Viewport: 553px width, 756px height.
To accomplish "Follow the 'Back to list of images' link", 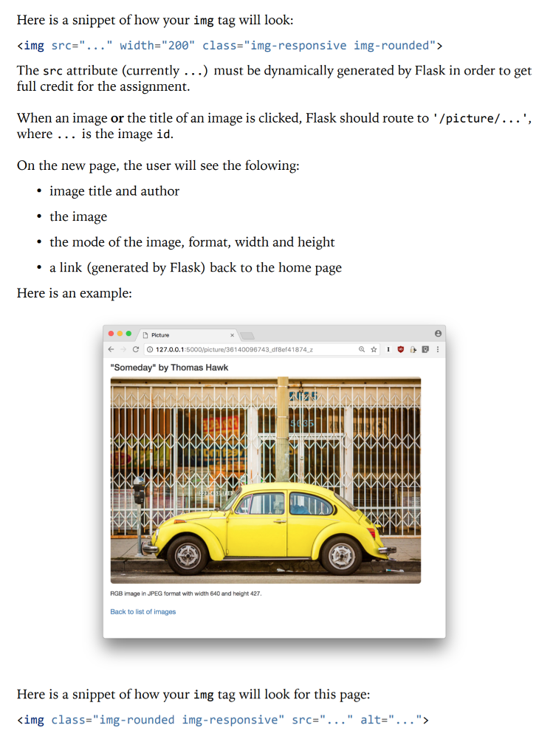I will (142, 611).
